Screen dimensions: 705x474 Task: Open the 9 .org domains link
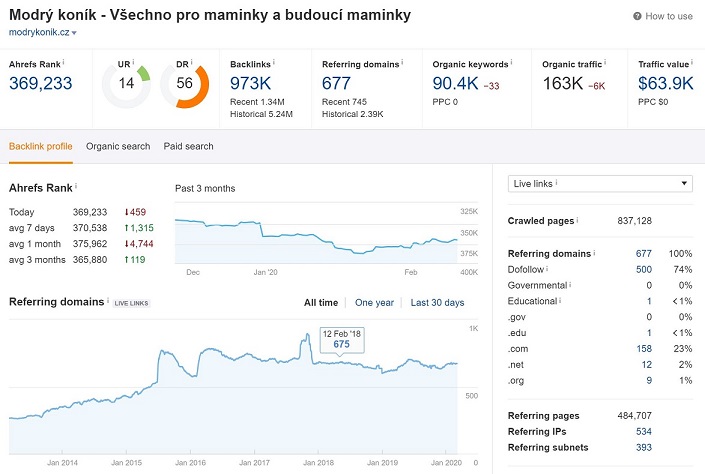tap(649, 380)
